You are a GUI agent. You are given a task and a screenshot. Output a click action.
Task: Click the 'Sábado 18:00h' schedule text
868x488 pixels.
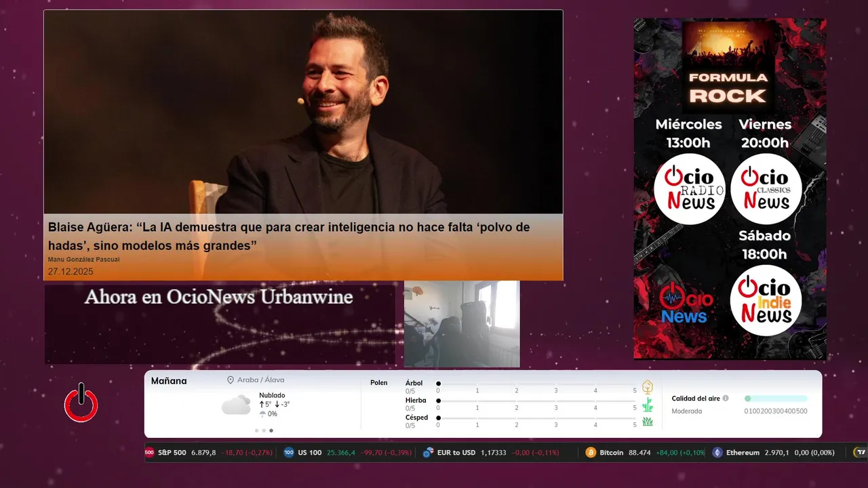click(764, 245)
